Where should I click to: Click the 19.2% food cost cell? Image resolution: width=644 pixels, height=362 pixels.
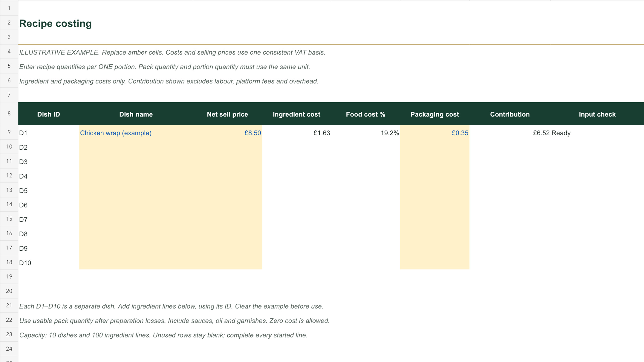click(x=366, y=133)
